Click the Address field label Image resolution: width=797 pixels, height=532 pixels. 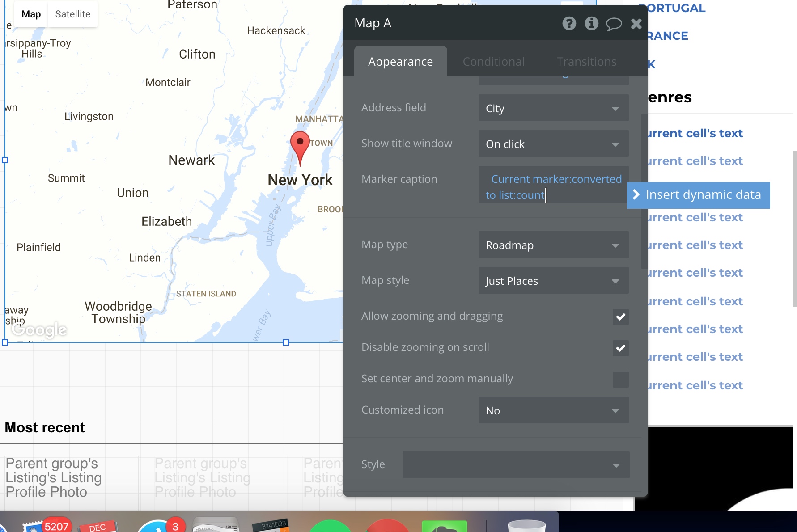point(394,108)
